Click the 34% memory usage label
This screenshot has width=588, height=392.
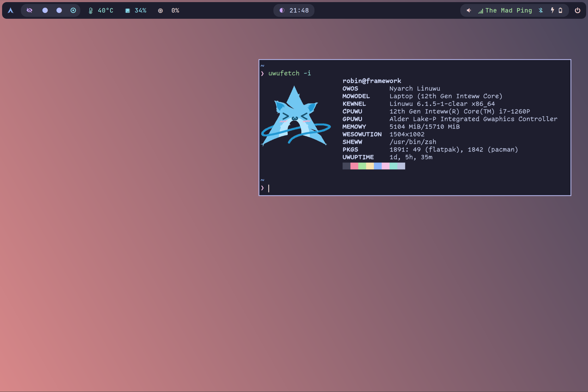coord(140,11)
